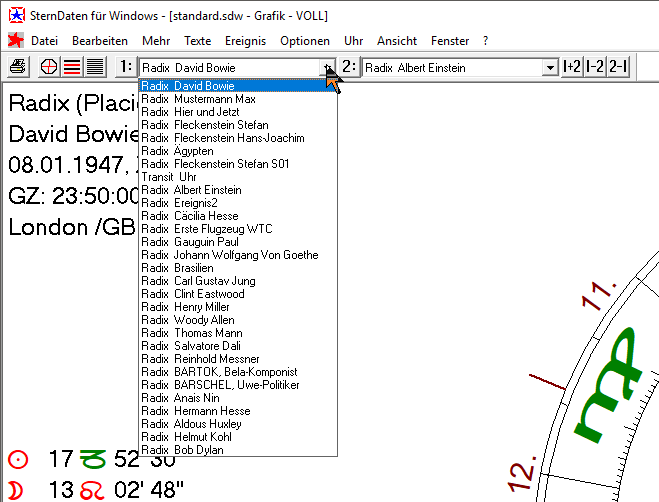Select 'Radix BARSCHEL, Uwe-Politiker' entry
The image size is (659, 502).
tap(238, 385)
